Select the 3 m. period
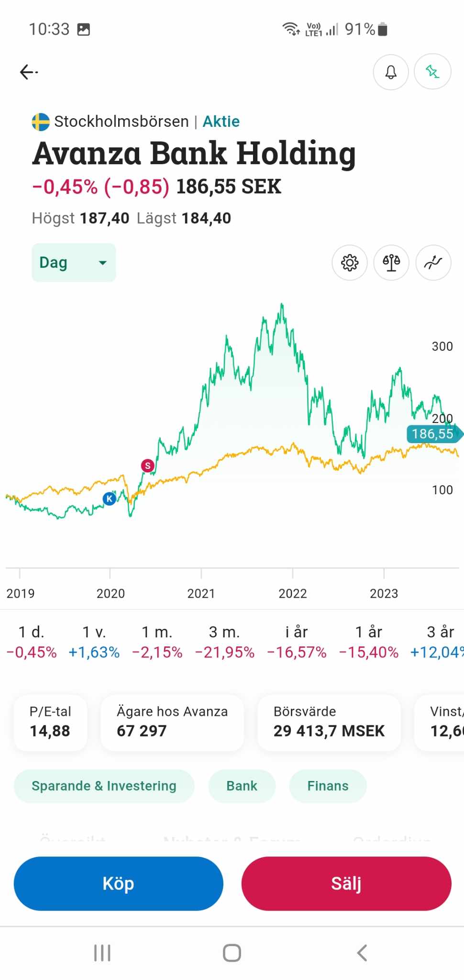 tap(224, 642)
